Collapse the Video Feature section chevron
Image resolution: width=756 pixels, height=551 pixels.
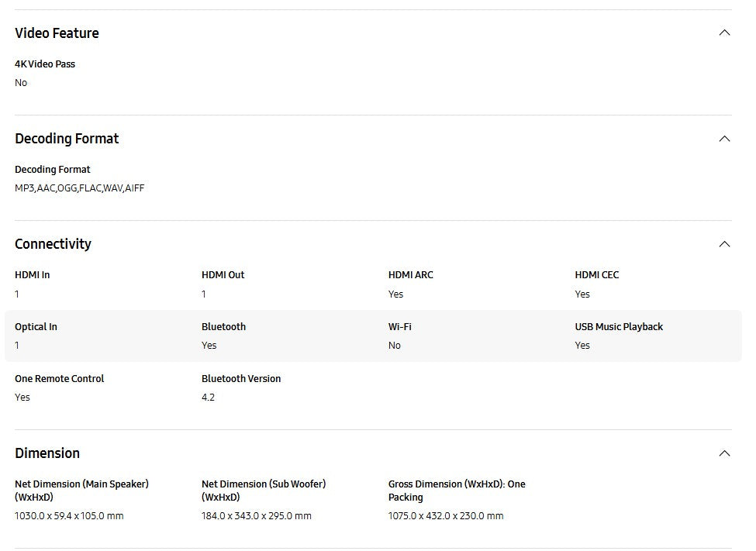(724, 33)
